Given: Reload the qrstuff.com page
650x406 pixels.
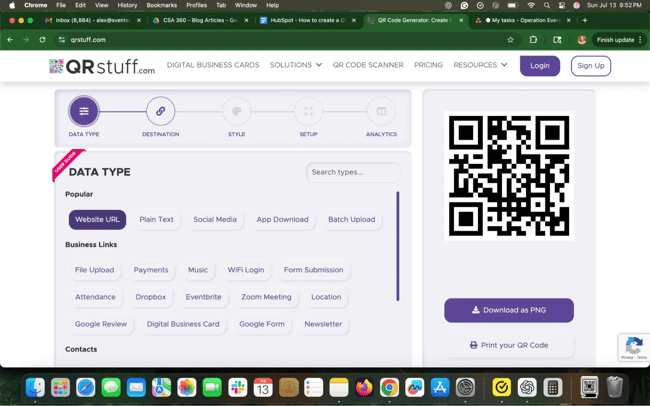Looking at the screenshot, I should [42, 40].
